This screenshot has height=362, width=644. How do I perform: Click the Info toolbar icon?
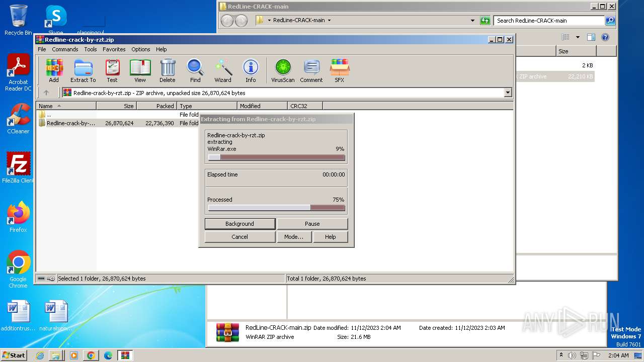251,70
